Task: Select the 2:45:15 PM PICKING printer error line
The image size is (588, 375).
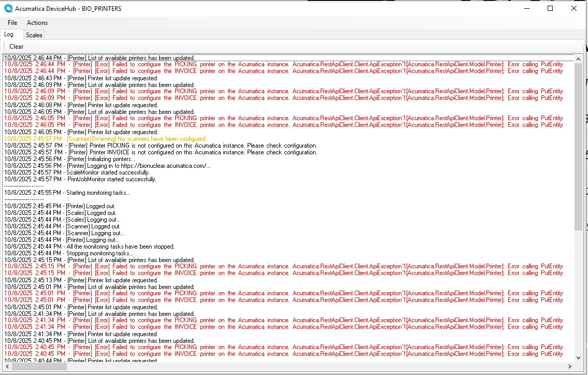Action: pyautogui.click(x=283, y=267)
